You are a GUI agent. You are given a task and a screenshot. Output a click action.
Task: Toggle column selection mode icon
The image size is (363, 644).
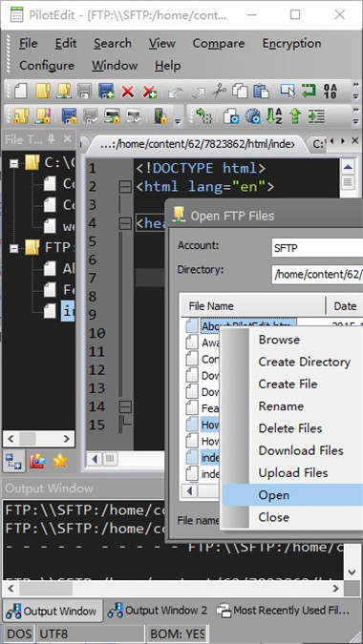pos(288,91)
